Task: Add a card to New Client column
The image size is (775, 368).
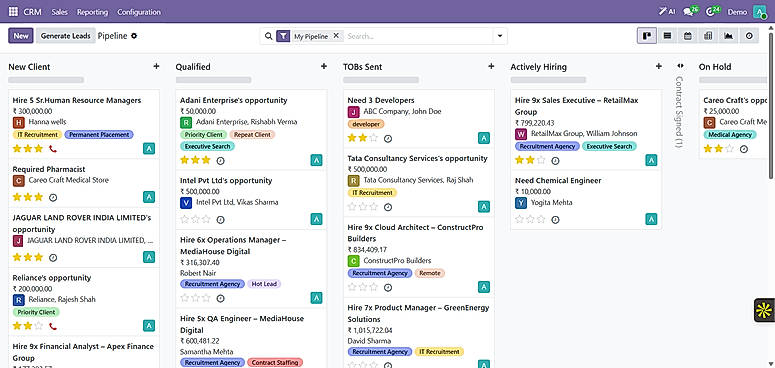Action: [x=156, y=66]
